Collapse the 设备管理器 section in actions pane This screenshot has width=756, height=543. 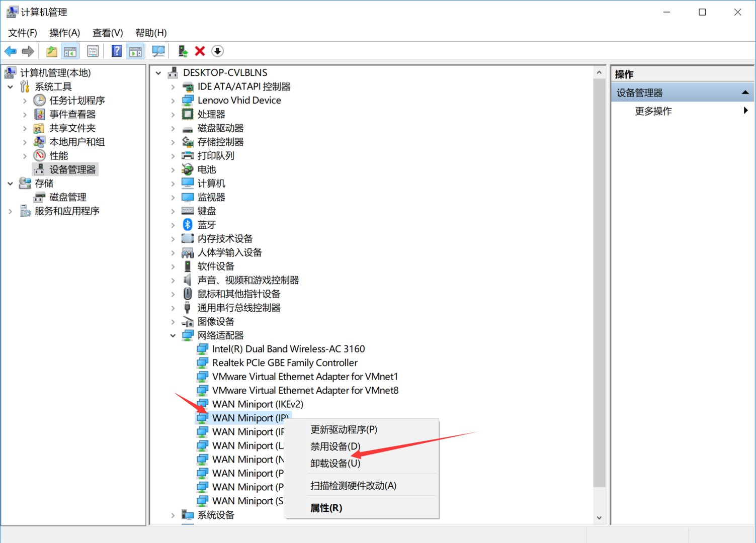[745, 93]
